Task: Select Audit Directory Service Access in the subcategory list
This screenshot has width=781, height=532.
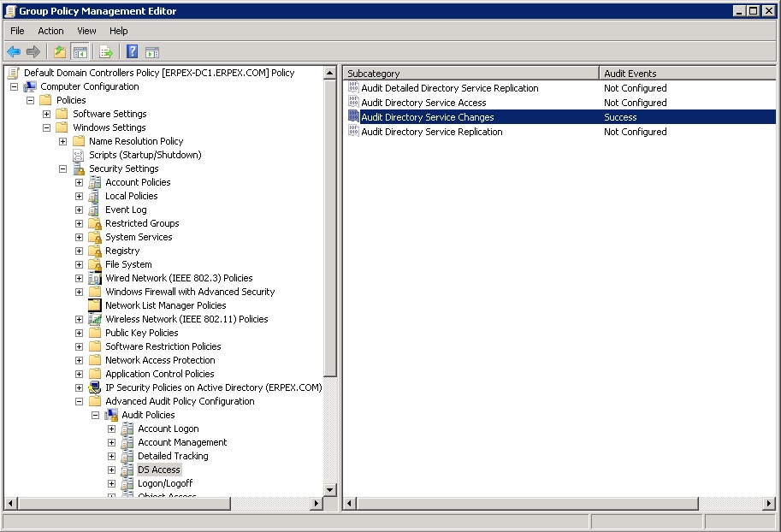Action: 428,103
